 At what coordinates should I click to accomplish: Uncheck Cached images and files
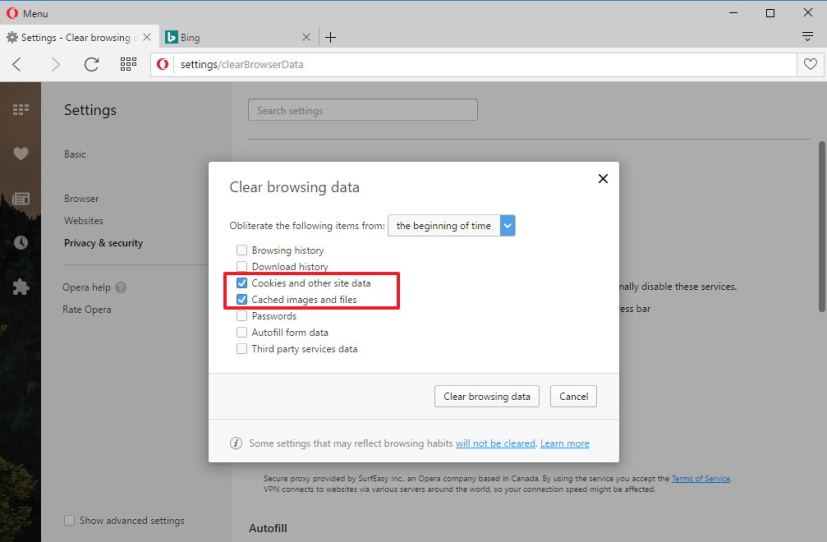click(242, 299)
